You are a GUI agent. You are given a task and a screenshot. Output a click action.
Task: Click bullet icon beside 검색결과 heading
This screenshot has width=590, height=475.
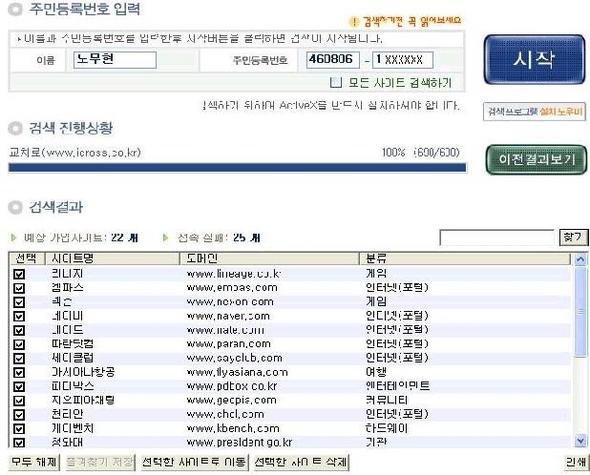click(x=15, y=207)
